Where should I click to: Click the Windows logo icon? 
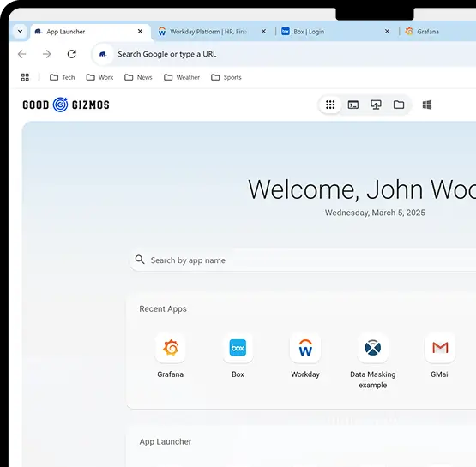[427, 105]
